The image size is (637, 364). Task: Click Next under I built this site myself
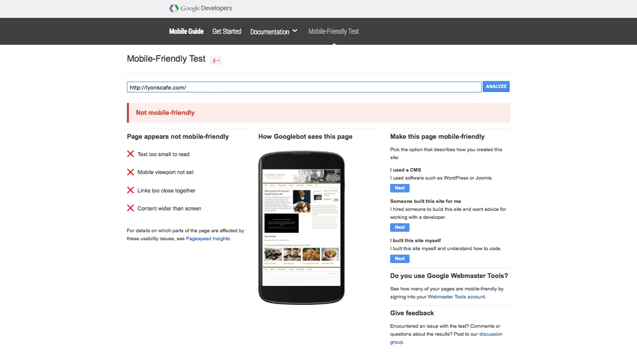pyautogui.click(x=400, y=259)
